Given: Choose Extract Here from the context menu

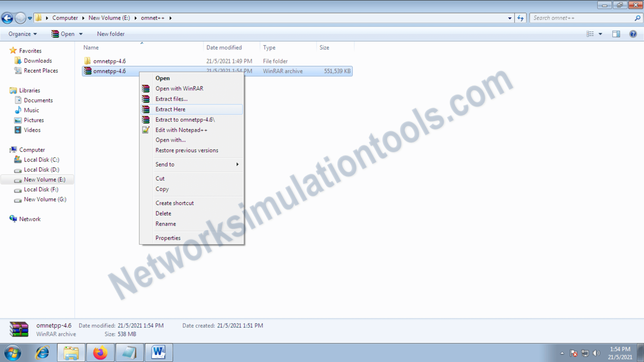Looking at the screenshot, I should tap(170, 109).
